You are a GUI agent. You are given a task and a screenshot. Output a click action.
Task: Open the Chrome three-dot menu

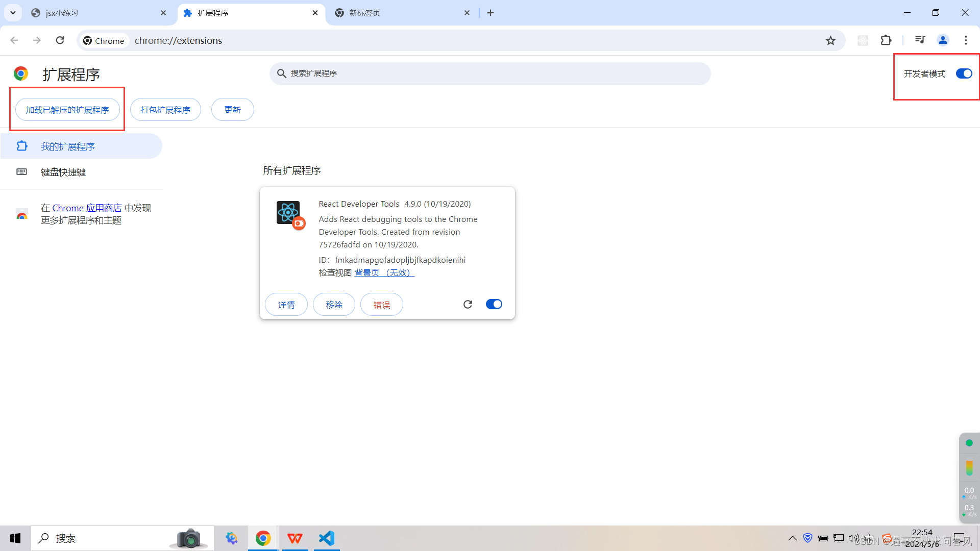point(966,40)
